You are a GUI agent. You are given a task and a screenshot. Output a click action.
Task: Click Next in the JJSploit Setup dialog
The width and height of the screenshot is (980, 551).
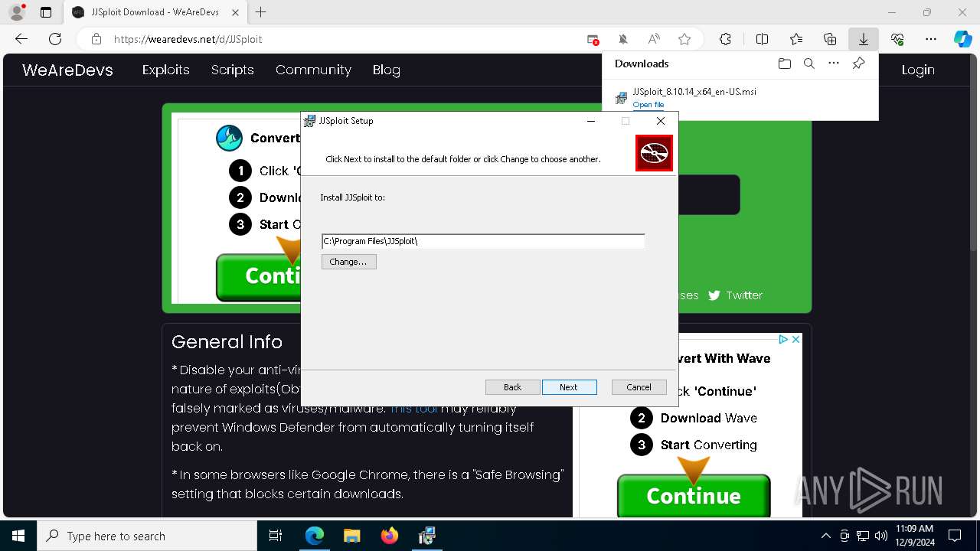pos(569,387)
